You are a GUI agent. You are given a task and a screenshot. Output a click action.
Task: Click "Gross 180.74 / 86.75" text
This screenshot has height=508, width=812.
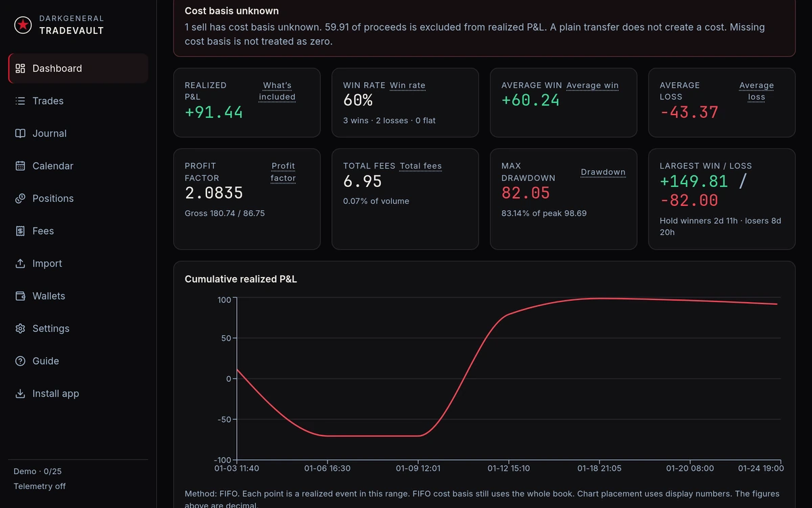click(x=225, y=213)
